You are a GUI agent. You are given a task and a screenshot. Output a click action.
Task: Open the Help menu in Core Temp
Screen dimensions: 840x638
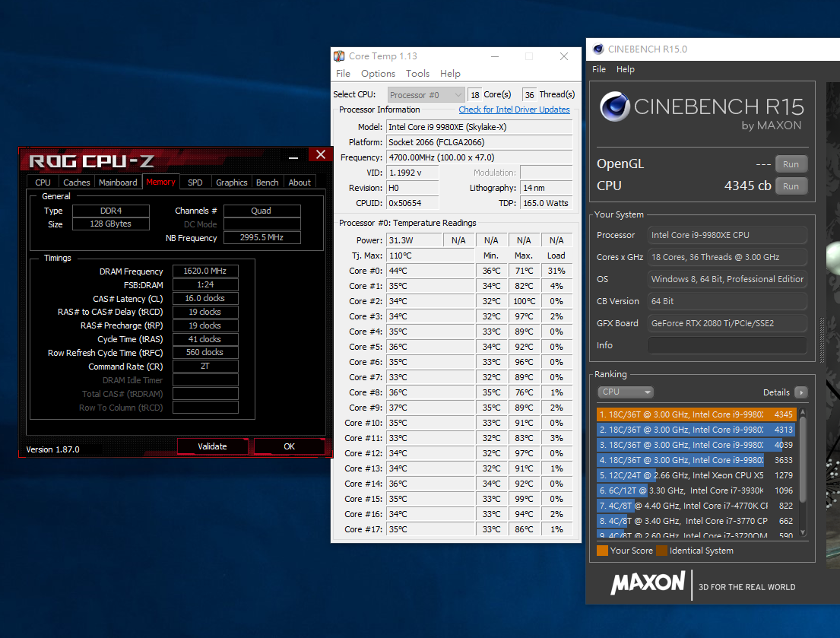[450, 74]
